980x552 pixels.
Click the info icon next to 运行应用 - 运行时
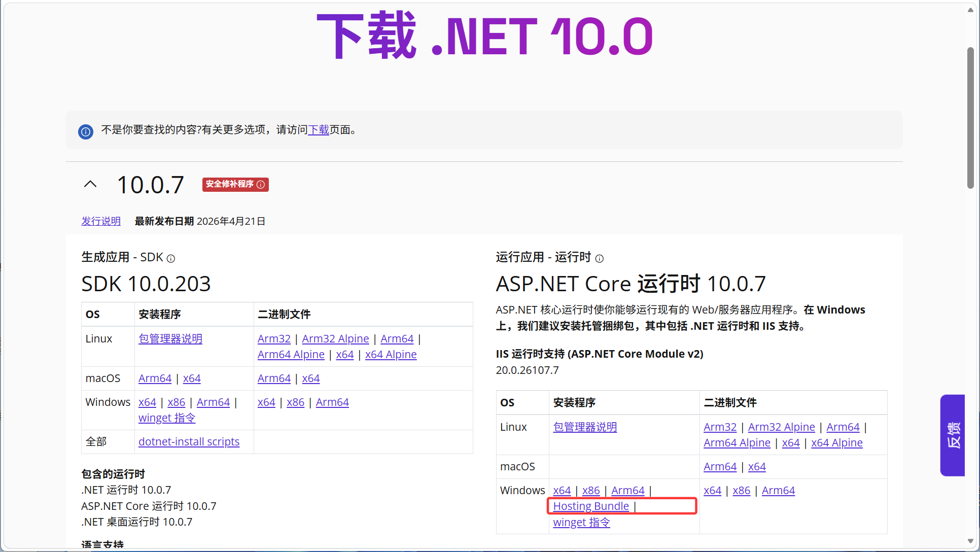[600, 259]
